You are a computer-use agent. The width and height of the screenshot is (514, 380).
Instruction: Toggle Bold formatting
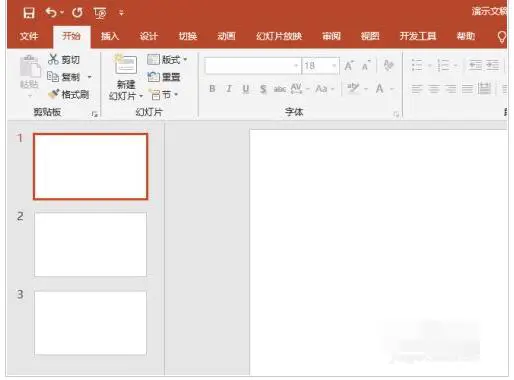pyautogui.click(x=212, y=89)
